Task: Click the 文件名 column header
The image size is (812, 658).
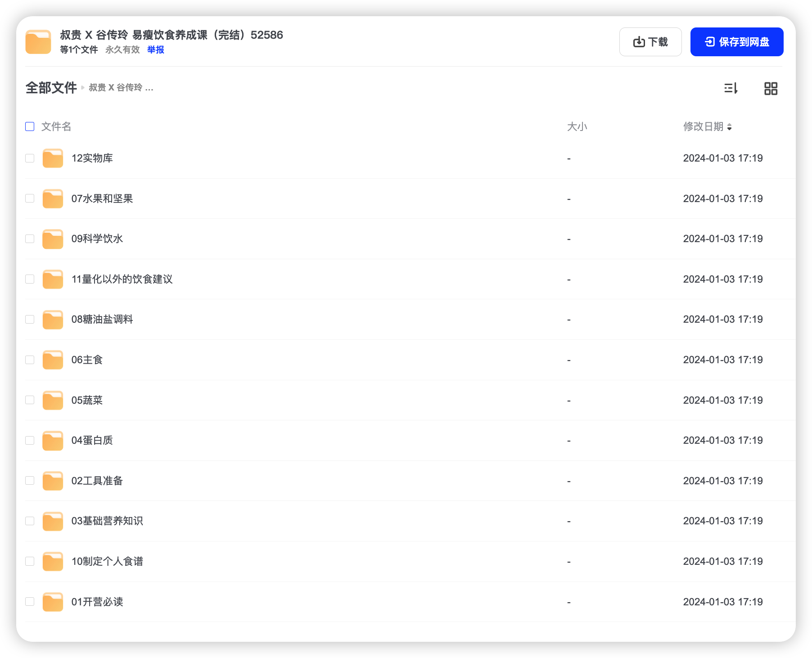Action: click(x=56, y=126)
